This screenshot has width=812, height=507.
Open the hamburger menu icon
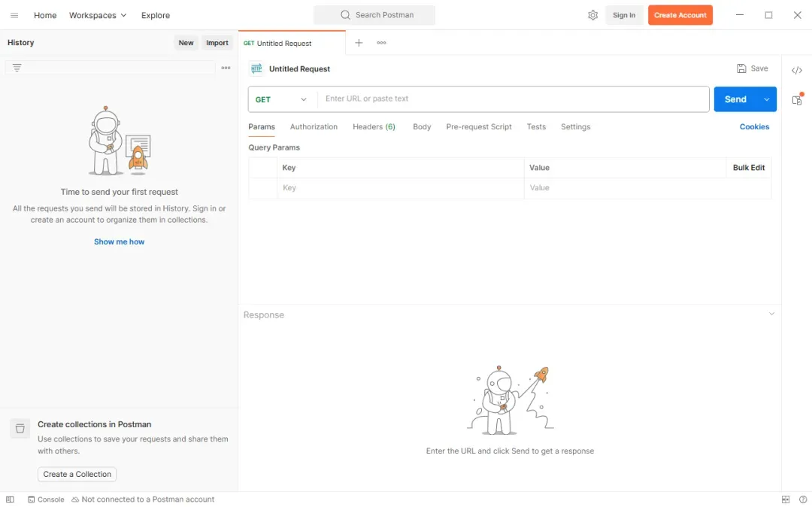pyautogui.click(x=14, y=15)
